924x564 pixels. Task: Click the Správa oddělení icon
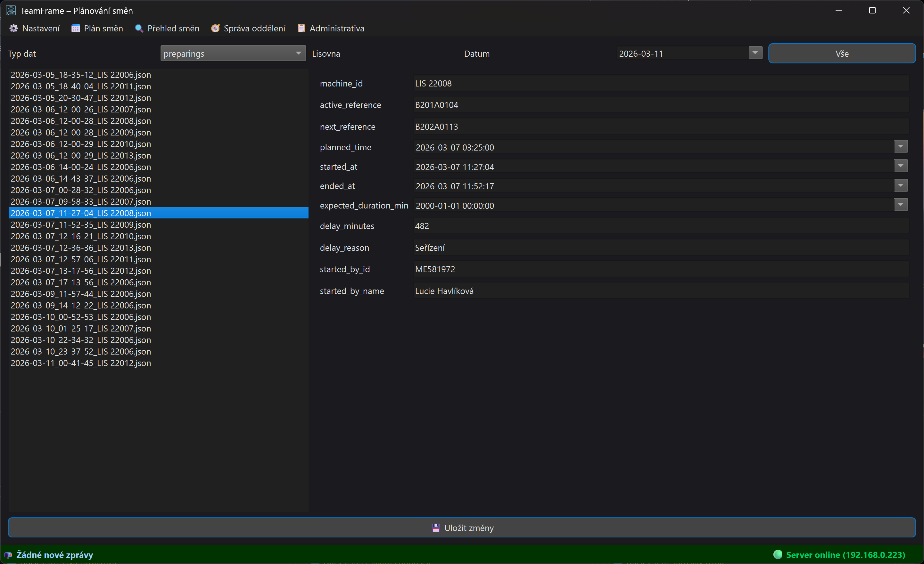point(215,29)
